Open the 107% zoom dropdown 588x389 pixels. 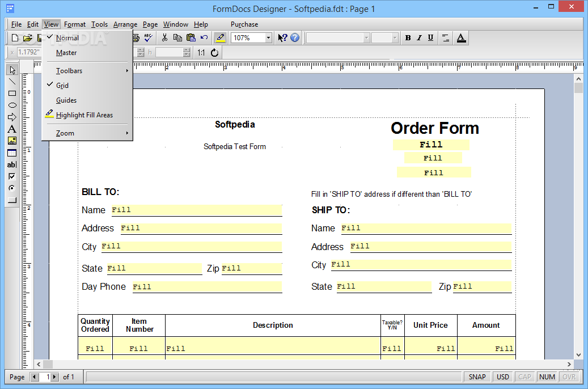[x=268, y=38]
